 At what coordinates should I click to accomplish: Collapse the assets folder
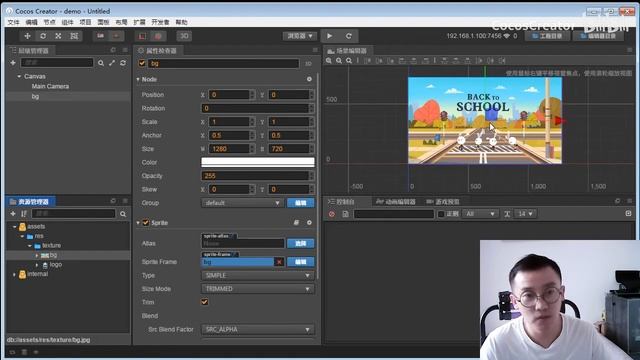14,227
